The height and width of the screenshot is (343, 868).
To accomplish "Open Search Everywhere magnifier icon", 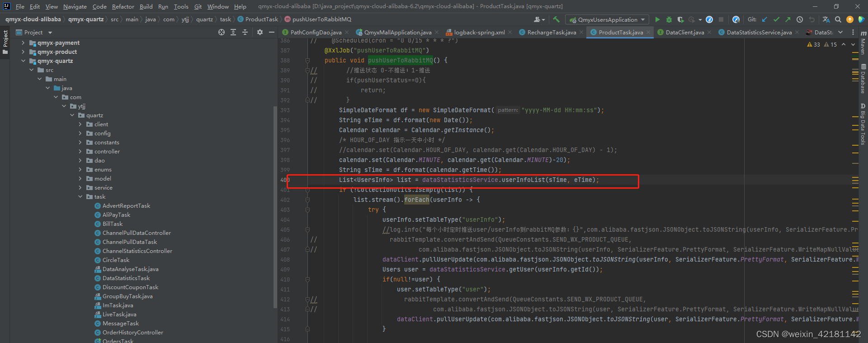I will point(838,19).
